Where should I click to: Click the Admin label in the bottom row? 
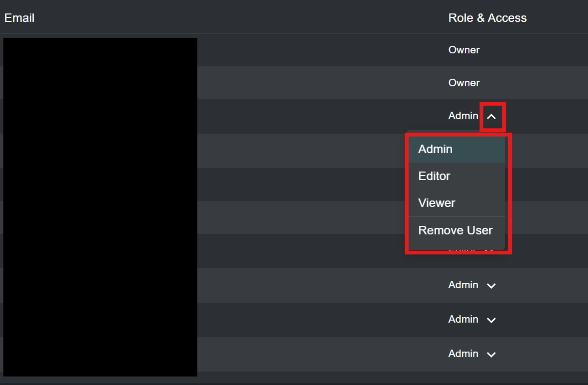tap(463, 354)
